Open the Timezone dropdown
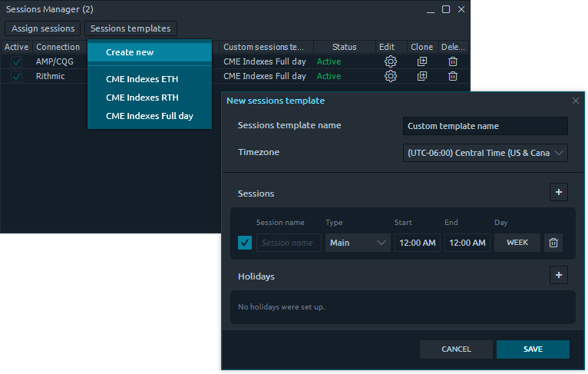 [485, 152]
